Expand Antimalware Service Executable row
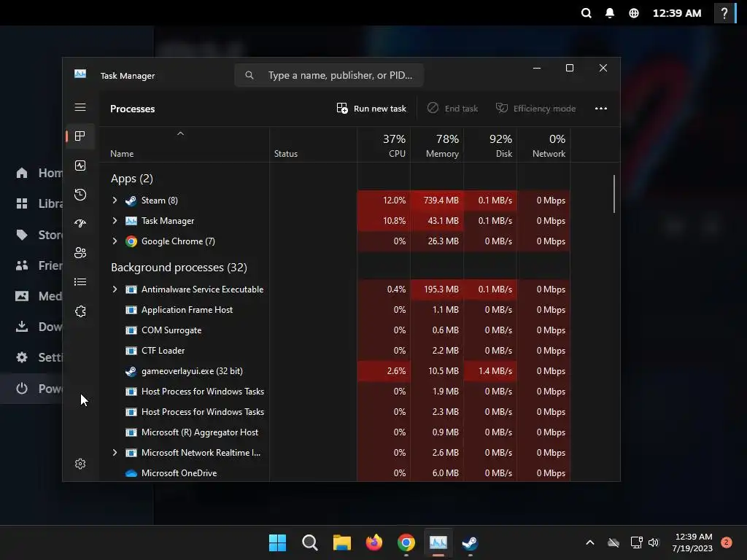 pyautogui.click(x=115, y=289)
